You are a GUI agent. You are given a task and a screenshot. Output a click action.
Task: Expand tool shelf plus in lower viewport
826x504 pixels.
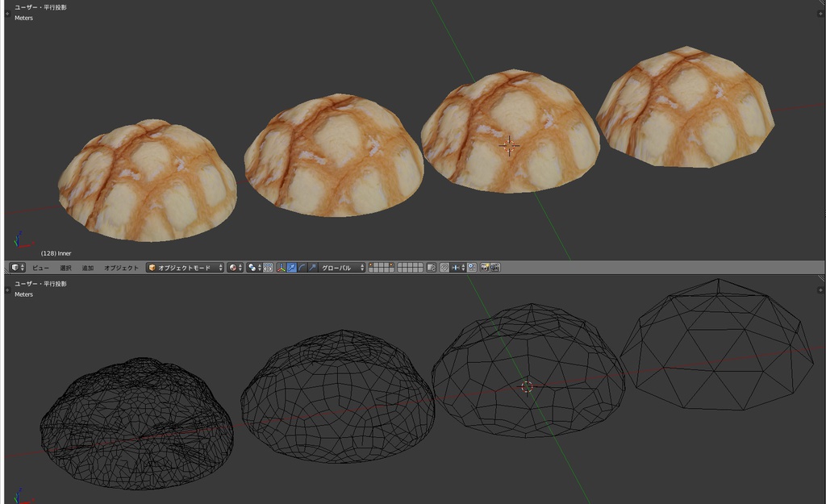pos(7,290)
